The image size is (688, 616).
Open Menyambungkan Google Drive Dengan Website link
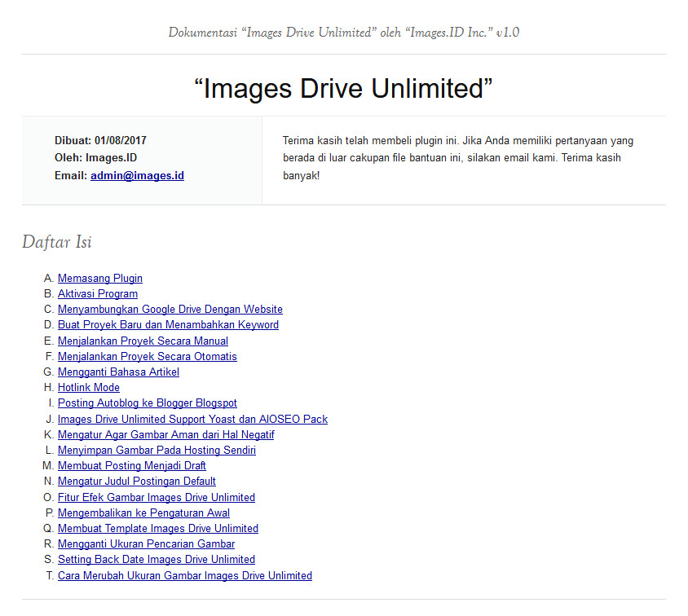(170, 309)
